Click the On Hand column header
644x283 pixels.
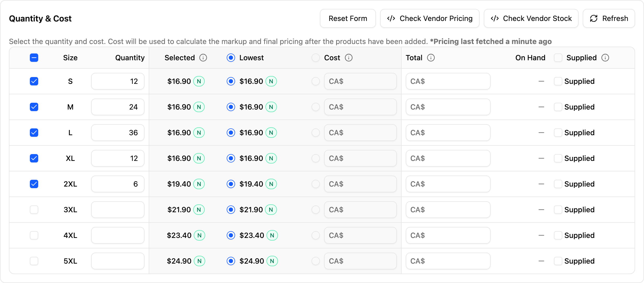[530, 58]
